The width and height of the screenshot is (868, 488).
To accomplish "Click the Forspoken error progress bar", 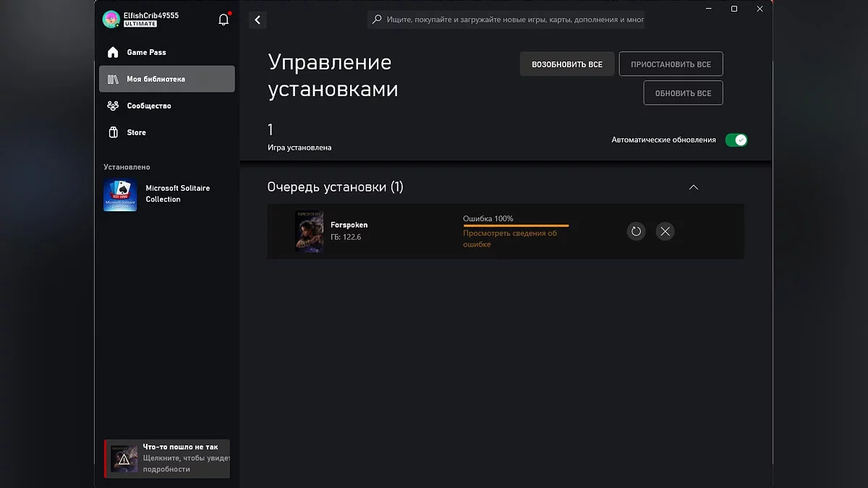I will point(516,226).
